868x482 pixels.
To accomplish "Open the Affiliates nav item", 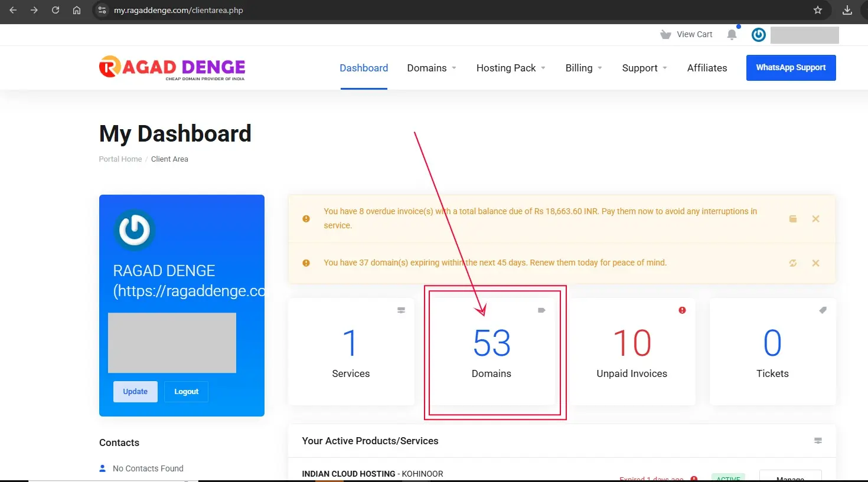I will [707, 68].
